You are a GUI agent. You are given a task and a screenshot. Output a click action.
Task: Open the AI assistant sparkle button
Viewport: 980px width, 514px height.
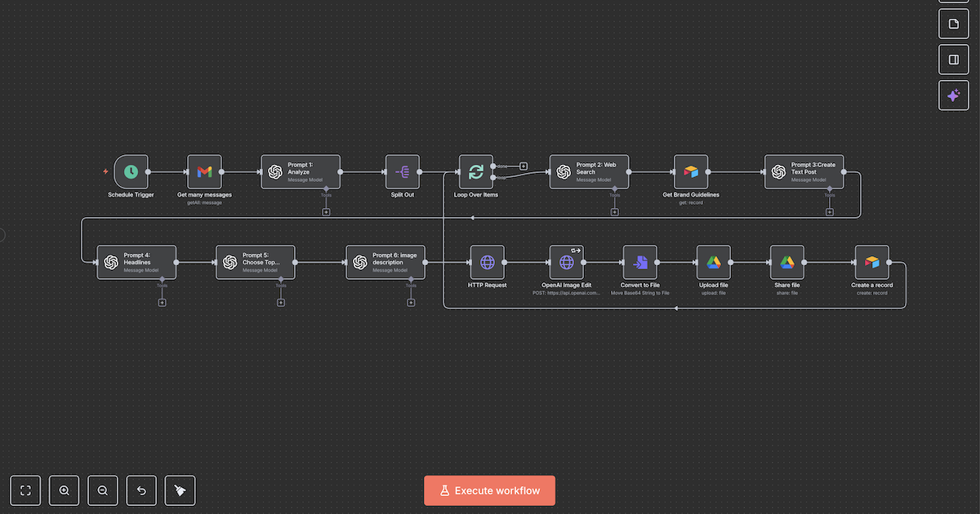(x=953, y=95)
